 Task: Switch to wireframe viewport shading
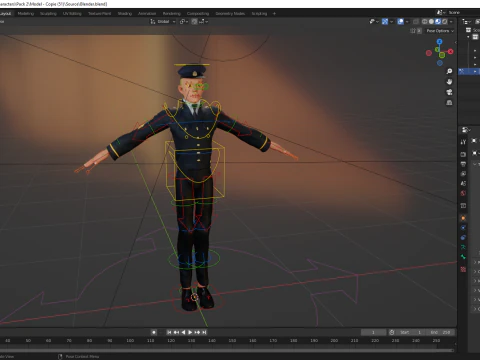click(425, 22)
